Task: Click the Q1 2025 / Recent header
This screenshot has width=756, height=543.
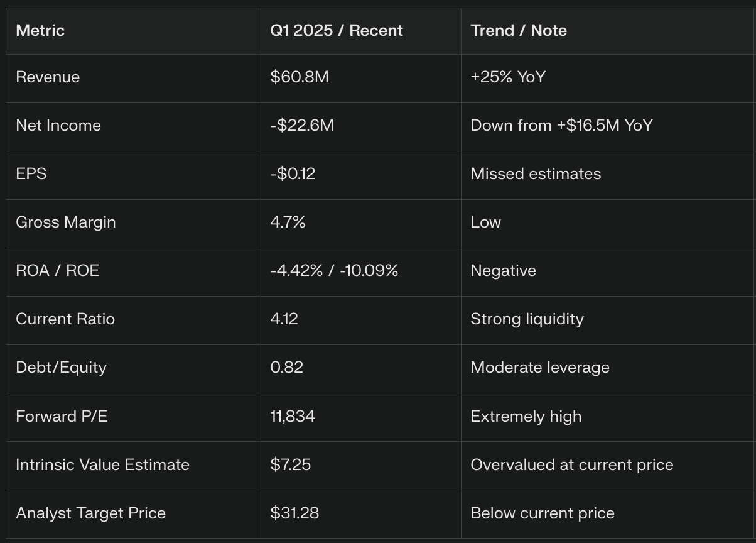Action: click(x=337, y=31)
